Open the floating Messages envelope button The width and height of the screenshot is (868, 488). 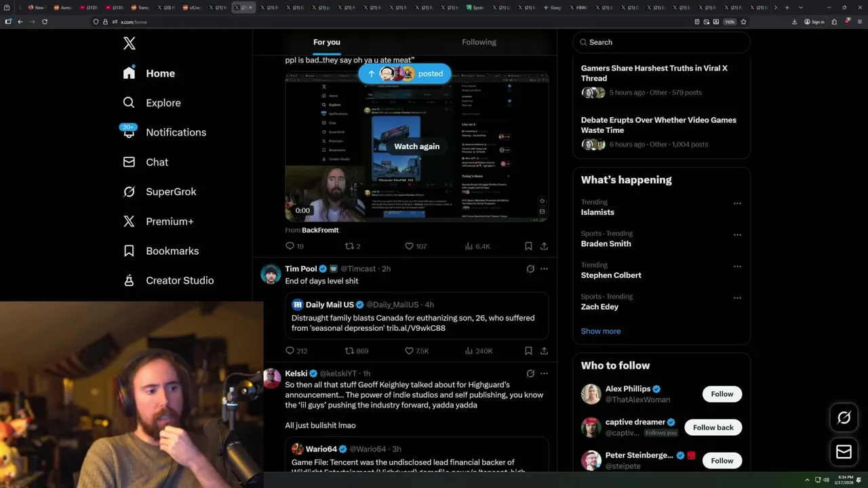[844, 451]
